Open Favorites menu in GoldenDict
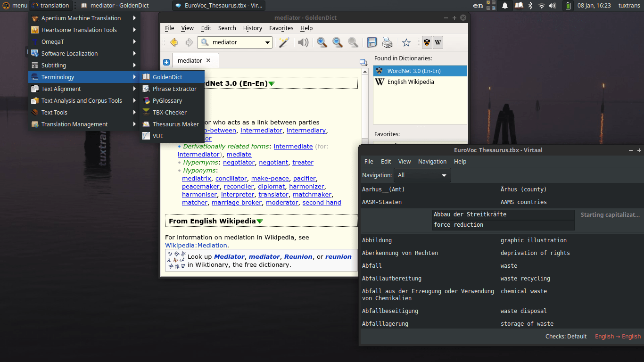The width and height of the screenshot is (644, 362). point(281,28)
